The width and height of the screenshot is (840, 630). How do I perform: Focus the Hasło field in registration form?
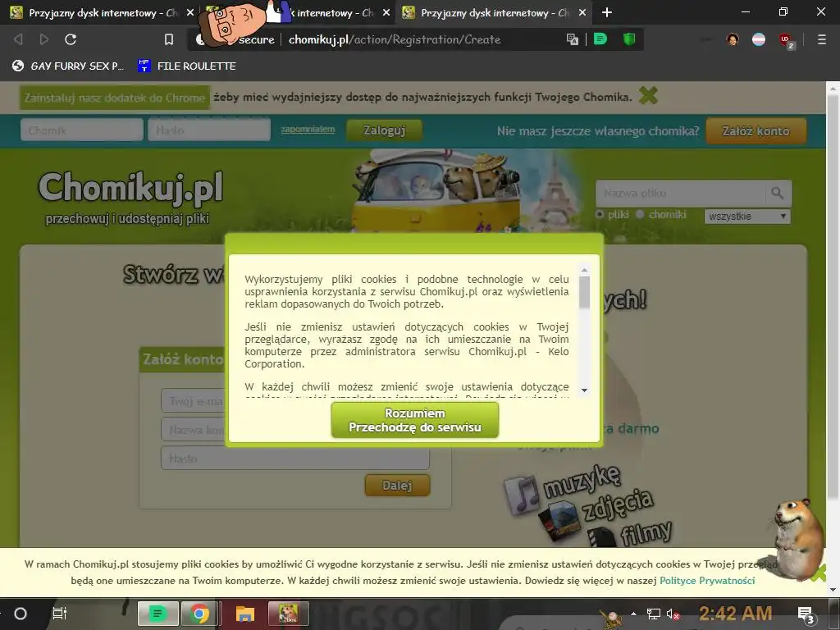[x=295, y=458]
